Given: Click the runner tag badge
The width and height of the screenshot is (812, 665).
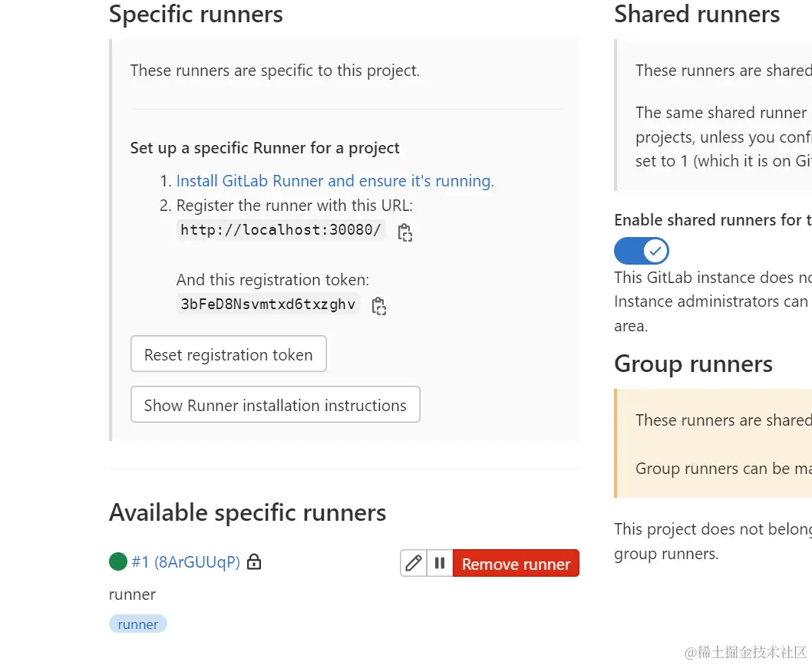Looking at the screenshot, I should 137,624.
